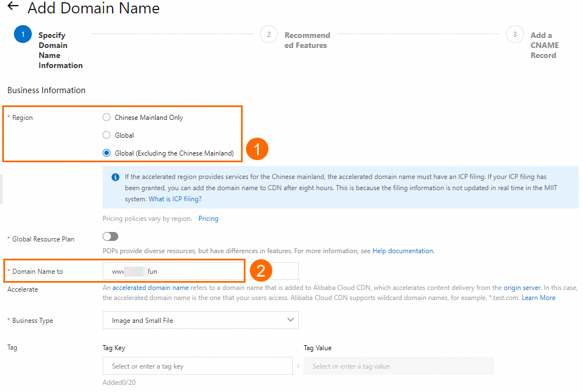This screenshot has height=392, width=583.
Task: Go to Recommended Features step
Action: pyautogui.click(x=307, y=40)
